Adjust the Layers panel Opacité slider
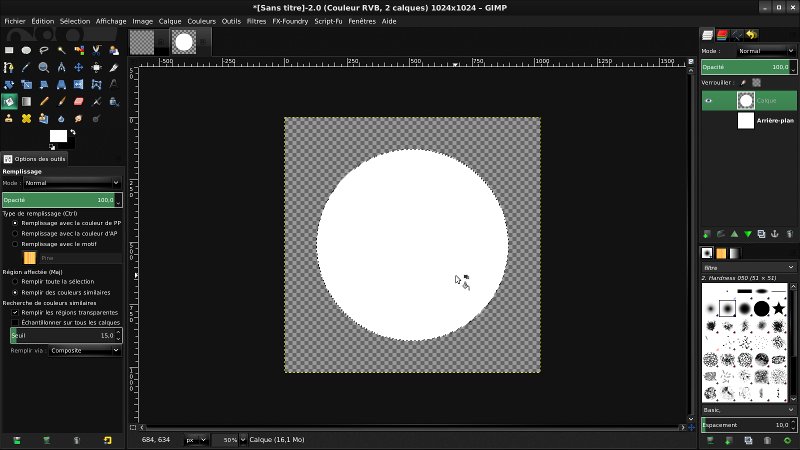Image resolution: width=800 pixels, height=450 pixels. pyautogui.click(x=748, y=67)
